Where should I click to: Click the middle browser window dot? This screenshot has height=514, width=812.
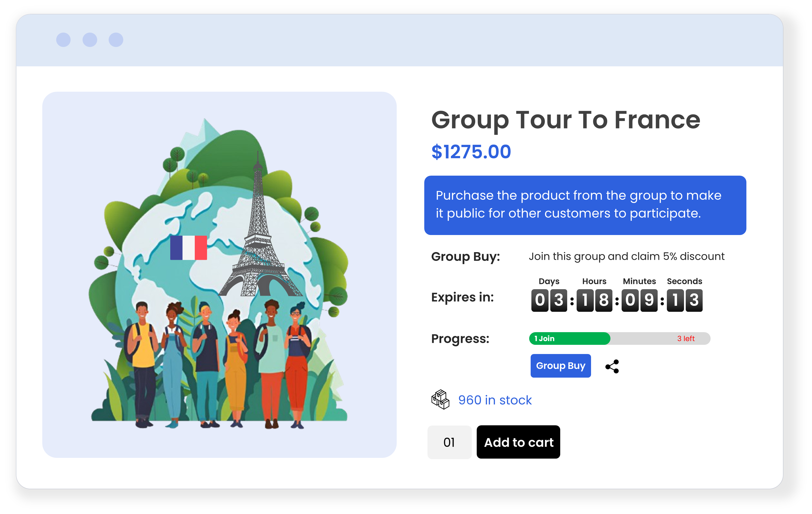pyautogui.click(x=90, y=40)
